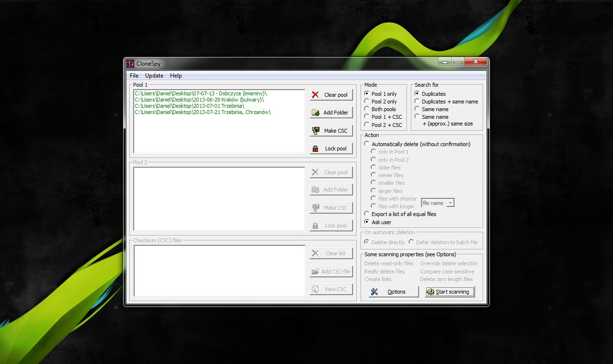Click the folder icon on Pool 1 Add Folder
Image resolution: width=613 pixels, height=364 pixels.
(x=315, y=113)
